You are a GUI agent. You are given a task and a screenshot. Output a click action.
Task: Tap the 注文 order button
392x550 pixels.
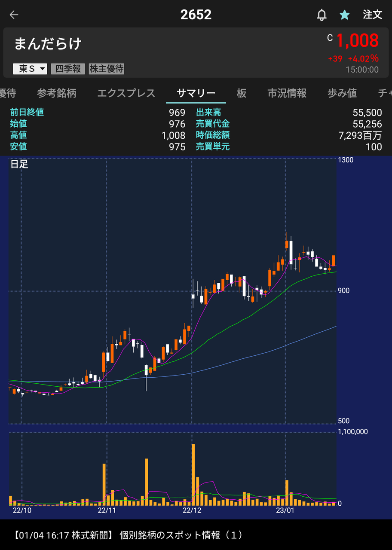click(372, 15)
